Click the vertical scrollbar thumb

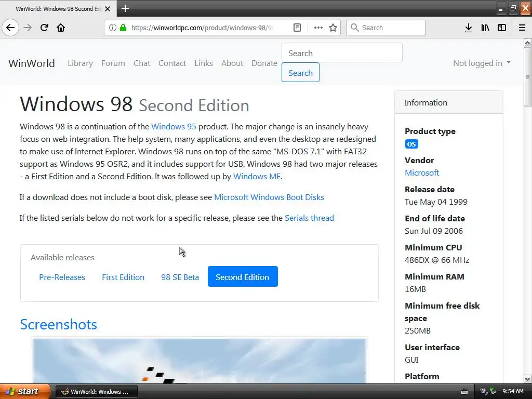[528, 77]
